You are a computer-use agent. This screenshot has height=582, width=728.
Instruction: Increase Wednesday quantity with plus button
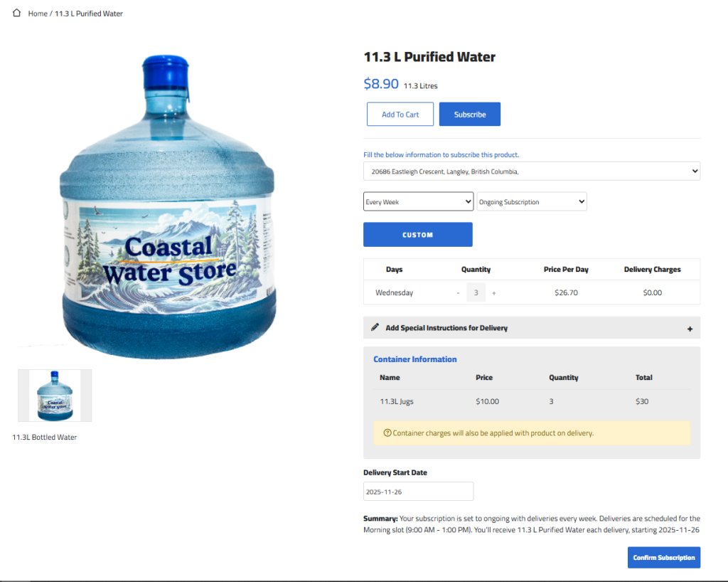click(x=494, y=292)
